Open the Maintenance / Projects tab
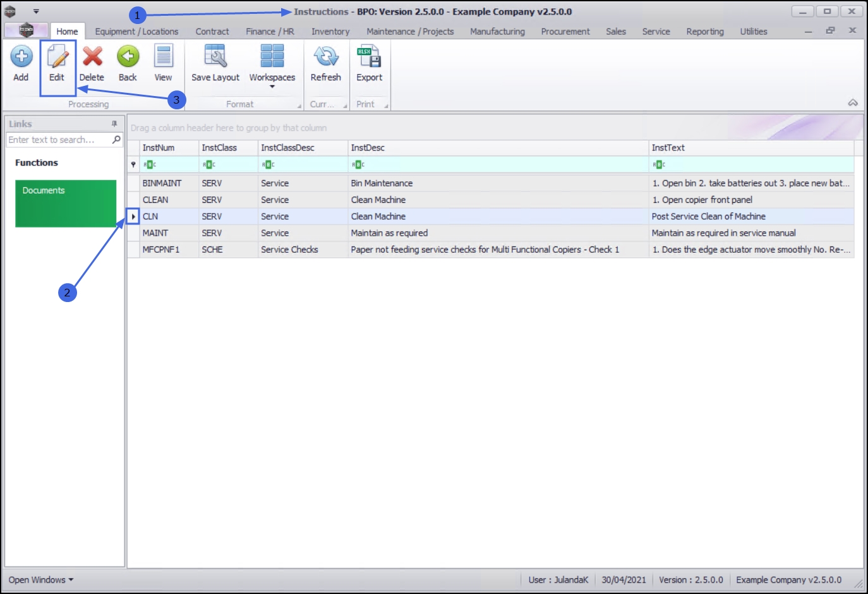Viewport: 868px width, 594px height. pos(410,31)
